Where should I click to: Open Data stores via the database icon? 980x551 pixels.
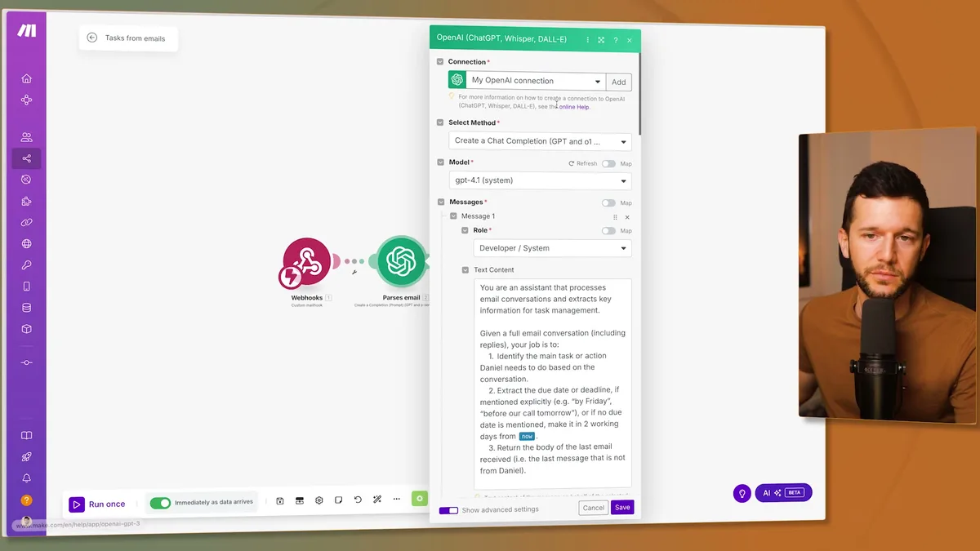coord(25,309)
